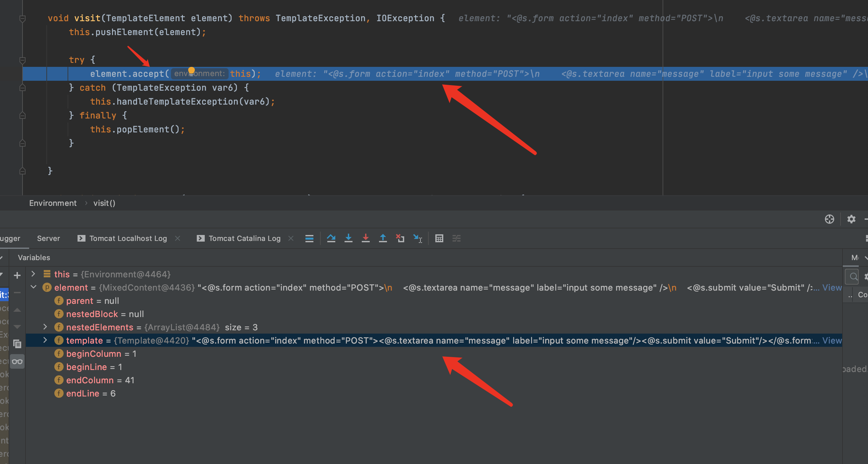Click the Drop Frame icon
The width and height of the screenshot is (868, 464).
pos(400,238)
